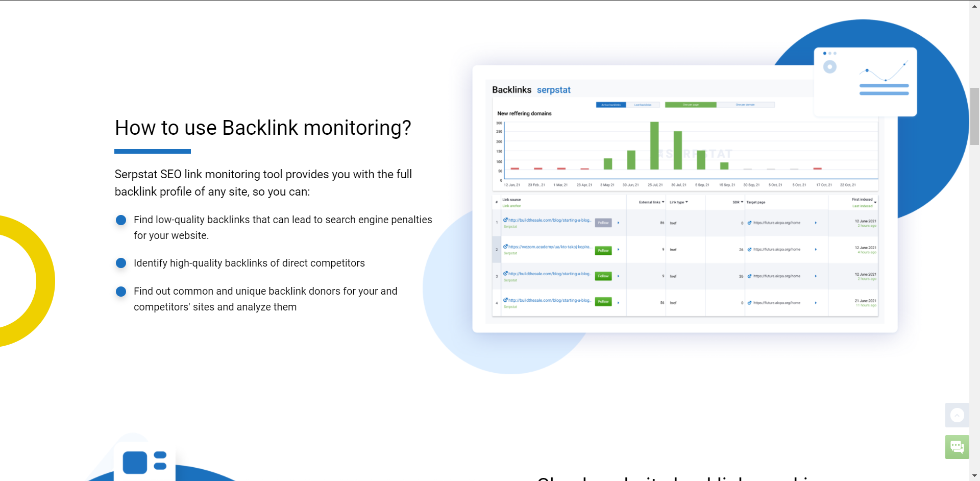Click the wezom.academy link row in the table
Image resolution: width=980 pixels, height=481 pixels.
click(x=685, y=250)
